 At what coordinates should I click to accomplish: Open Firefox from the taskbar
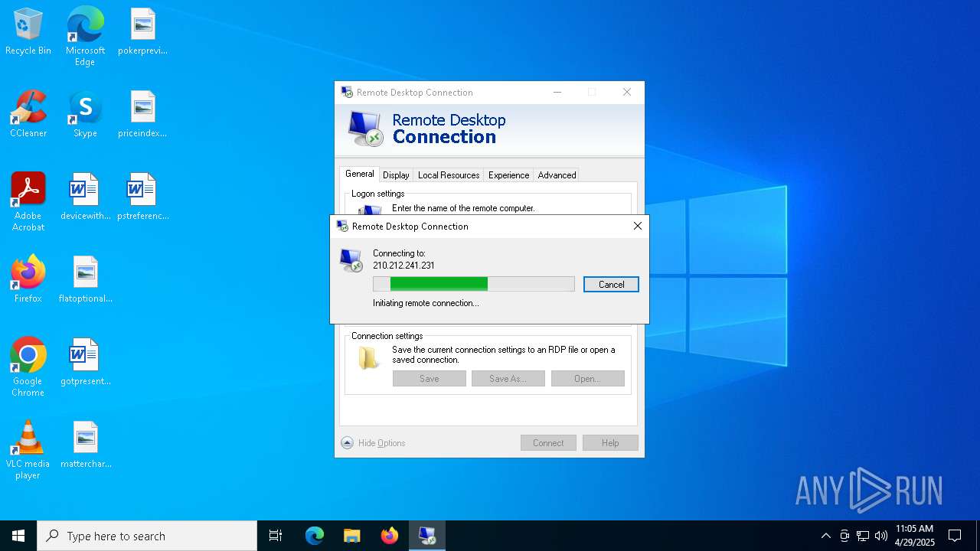[x=389, y=536]
